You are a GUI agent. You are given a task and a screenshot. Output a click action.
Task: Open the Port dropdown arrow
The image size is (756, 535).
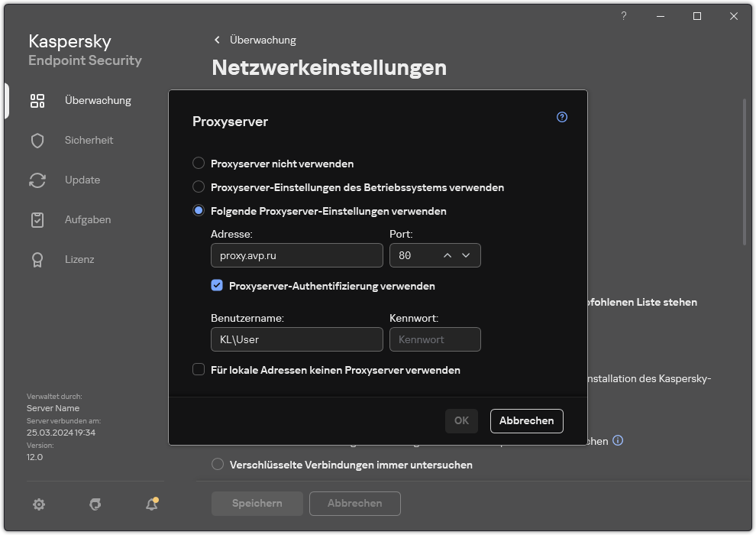pyautogui.click(x=466, y=255)
